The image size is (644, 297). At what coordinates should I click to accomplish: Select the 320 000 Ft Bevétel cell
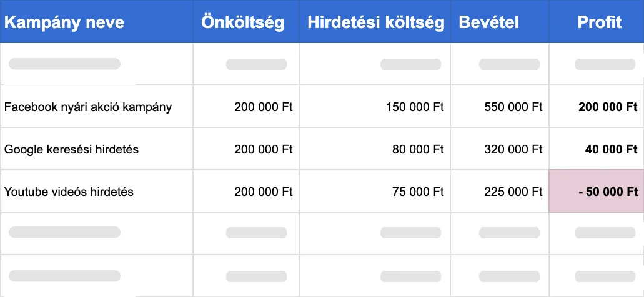[500, 149]
